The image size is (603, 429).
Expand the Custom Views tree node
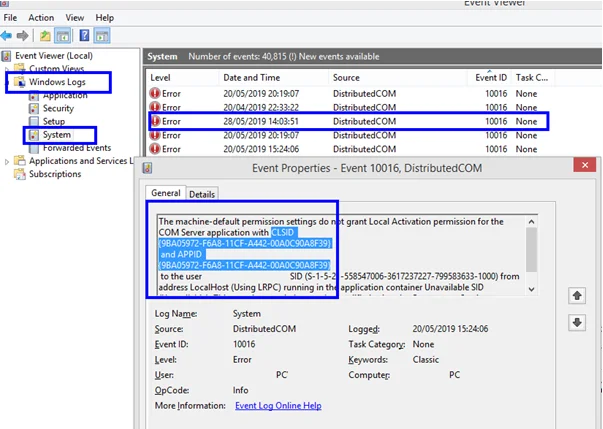7,69
